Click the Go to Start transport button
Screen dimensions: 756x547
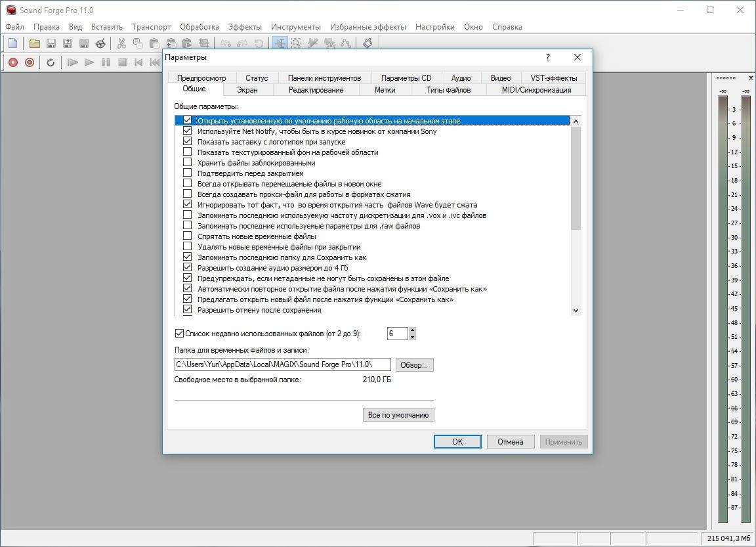(x=138, y=62)
